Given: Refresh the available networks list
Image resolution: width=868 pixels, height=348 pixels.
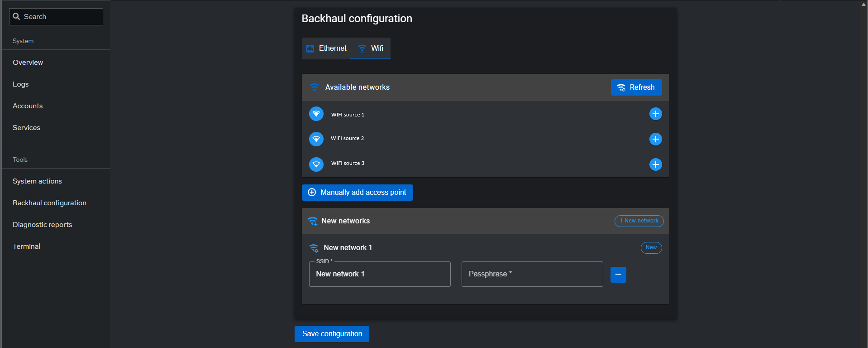Looking at the screenshot, I should (636, 87).
